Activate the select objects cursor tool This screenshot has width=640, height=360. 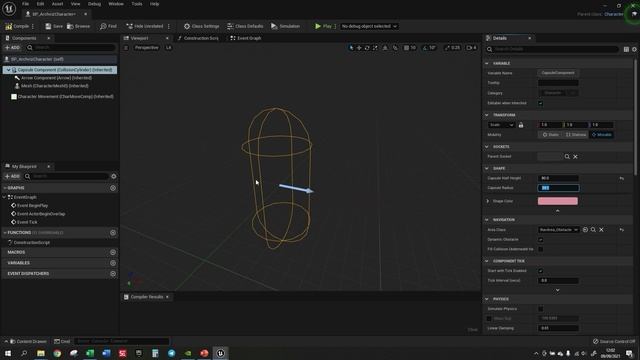click(351, 48)
